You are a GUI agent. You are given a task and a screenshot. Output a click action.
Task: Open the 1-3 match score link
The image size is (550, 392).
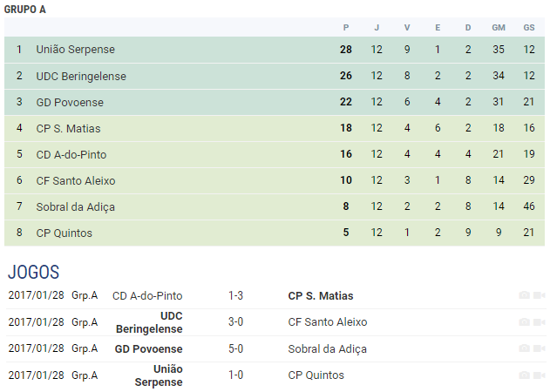235,296
